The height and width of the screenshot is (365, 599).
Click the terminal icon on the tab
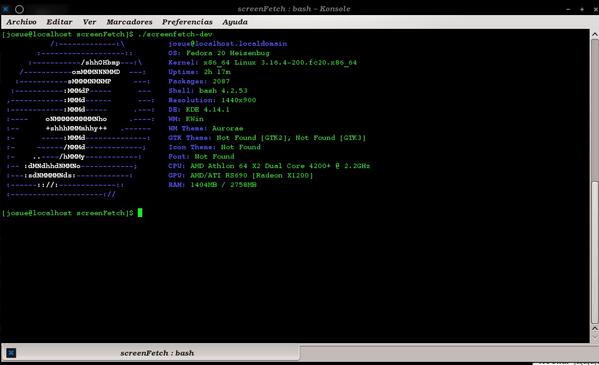[x=11, y=353]
